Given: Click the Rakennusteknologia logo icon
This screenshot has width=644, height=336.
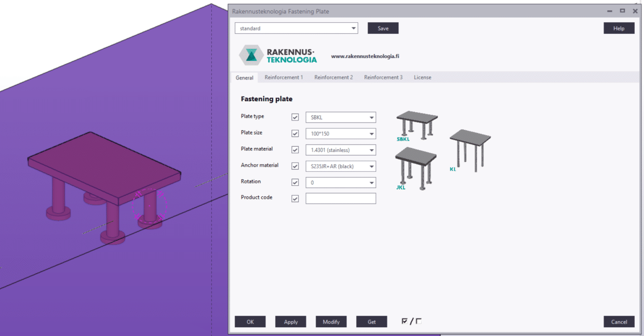Looking at the screenshot, I should (x=251, y=55).
